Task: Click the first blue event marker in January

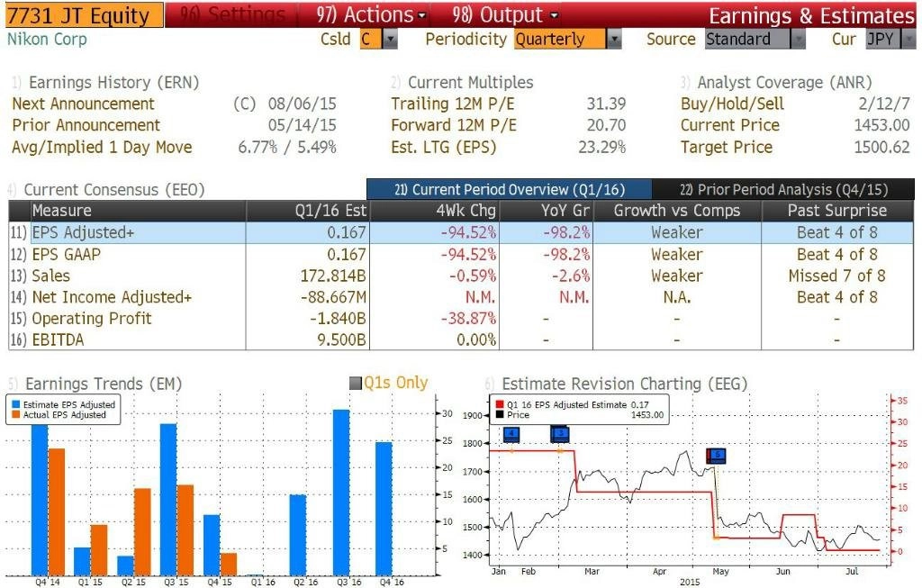Action: point(511,435)
